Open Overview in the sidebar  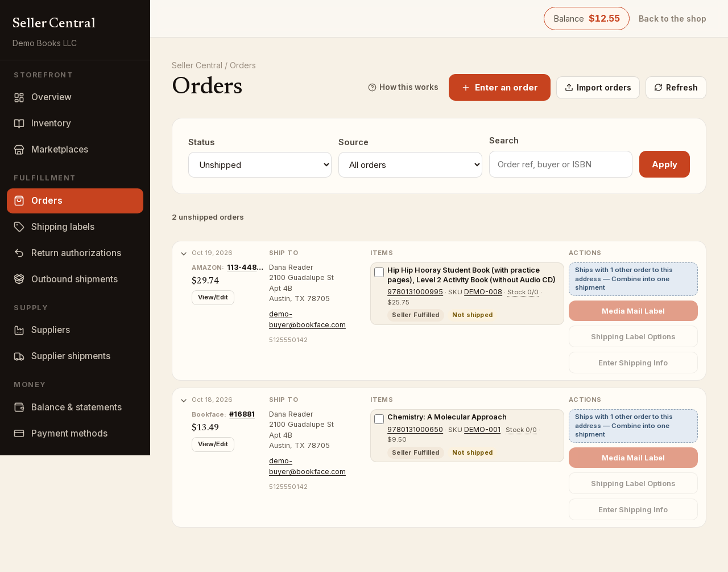click(x=75, y=97)
